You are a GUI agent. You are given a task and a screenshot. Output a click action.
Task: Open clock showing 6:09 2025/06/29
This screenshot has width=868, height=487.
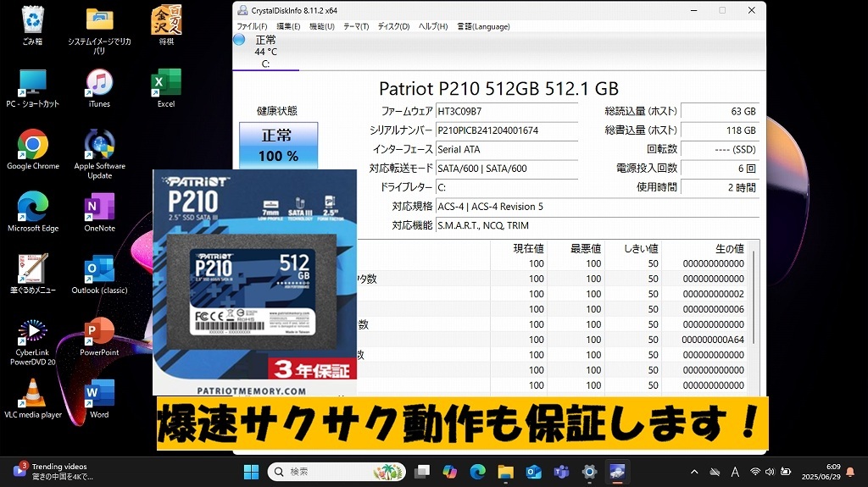821,472
